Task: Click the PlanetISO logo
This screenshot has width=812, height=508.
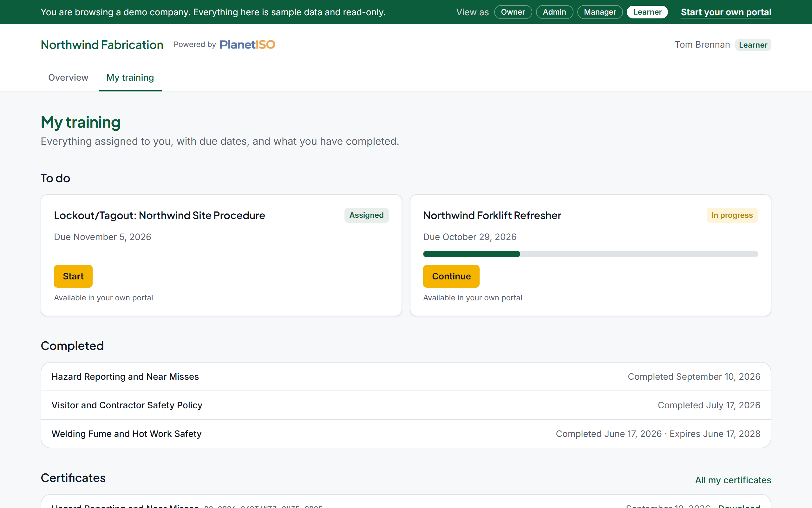Action: click(247, 44)
